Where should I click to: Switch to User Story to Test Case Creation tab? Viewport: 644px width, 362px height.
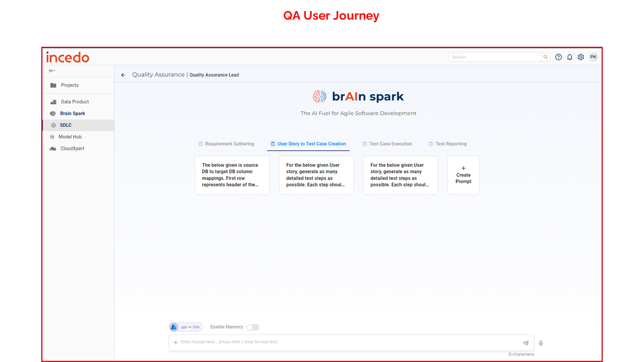308,144
